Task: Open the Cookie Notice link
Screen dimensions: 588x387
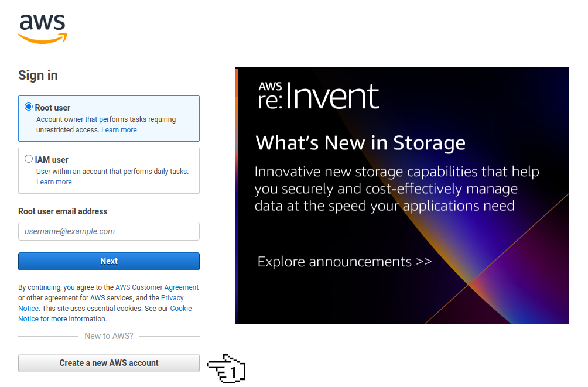Action: pyautogui.click(x=180, y=309)
